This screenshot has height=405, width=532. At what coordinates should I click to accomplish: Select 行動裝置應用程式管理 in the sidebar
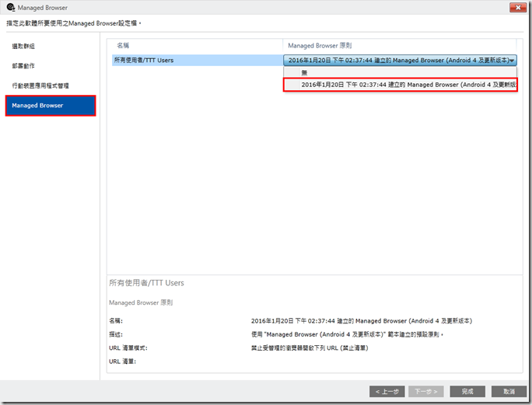[40, 86]
